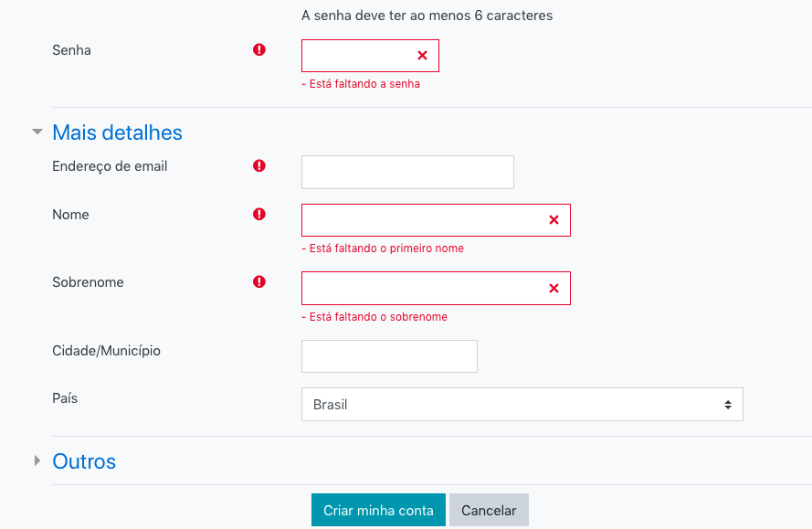Click the required icon beside Endereço de email
812x529 pixels.
[x=258, y=165]
